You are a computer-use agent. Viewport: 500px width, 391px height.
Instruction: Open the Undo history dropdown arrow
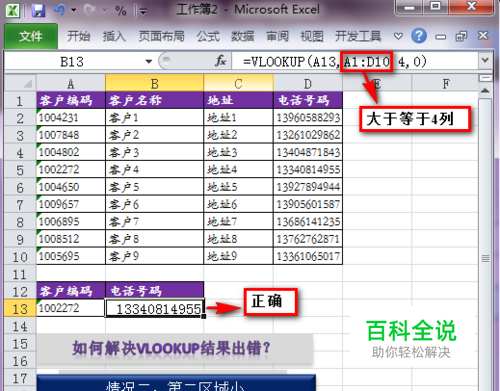click(x=74, y=10)
